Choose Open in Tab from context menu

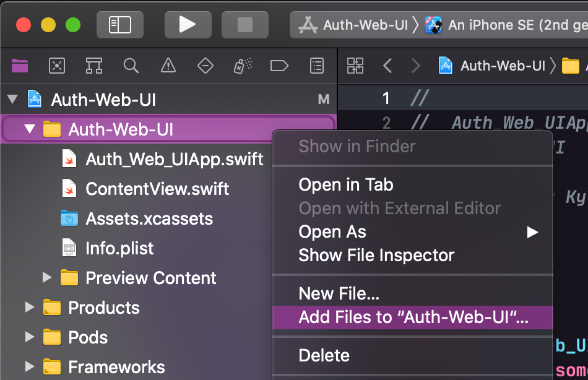(412, 185)
